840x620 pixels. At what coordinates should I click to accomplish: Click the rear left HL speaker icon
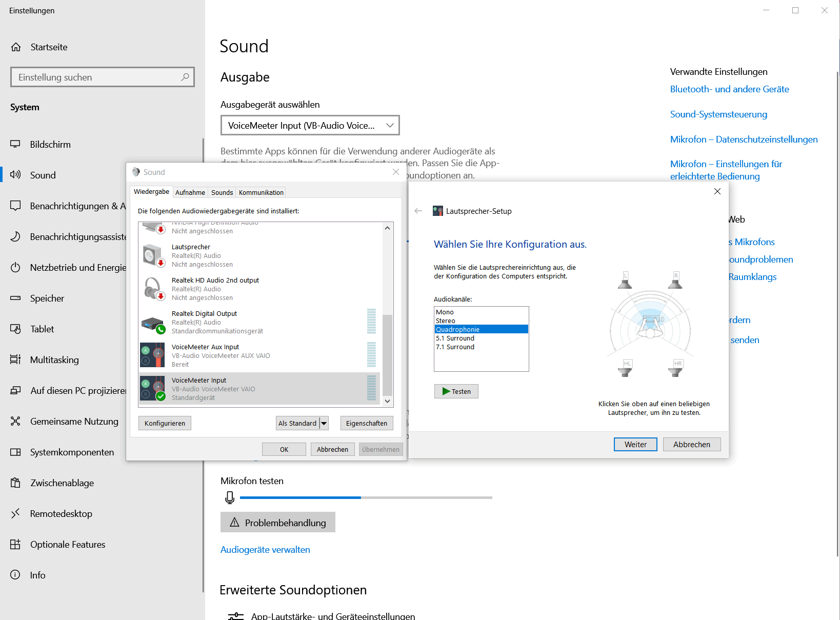(x=626, y=368)
